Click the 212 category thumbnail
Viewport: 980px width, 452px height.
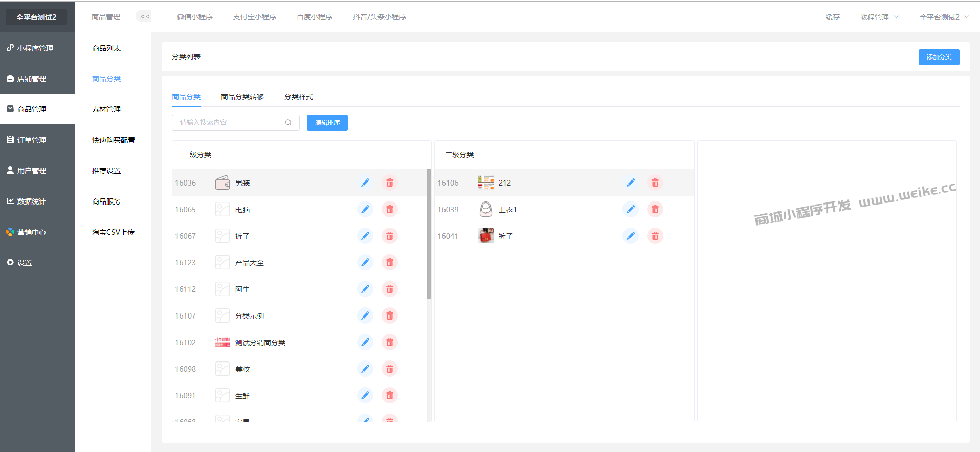(486, 183)
